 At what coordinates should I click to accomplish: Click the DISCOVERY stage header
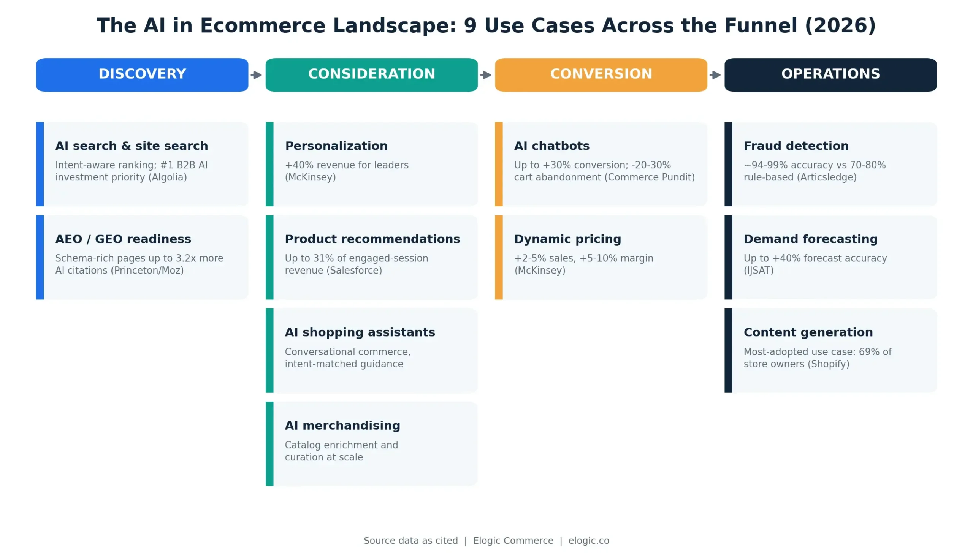click(142, 74)
